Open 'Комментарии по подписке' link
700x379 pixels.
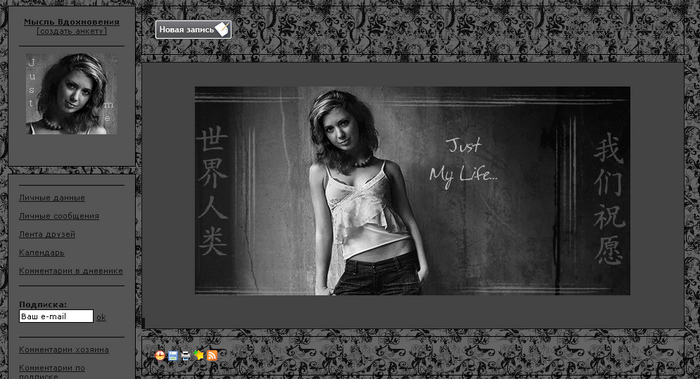52,371
